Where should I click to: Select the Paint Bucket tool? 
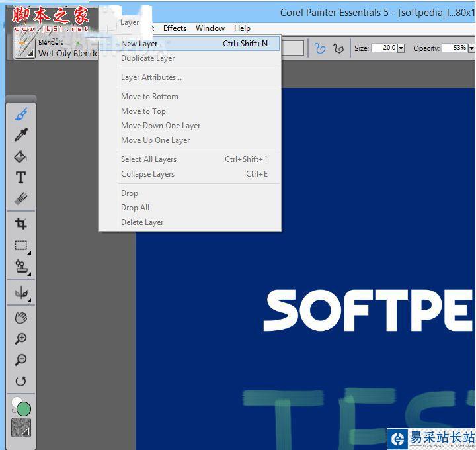point(21,156)
